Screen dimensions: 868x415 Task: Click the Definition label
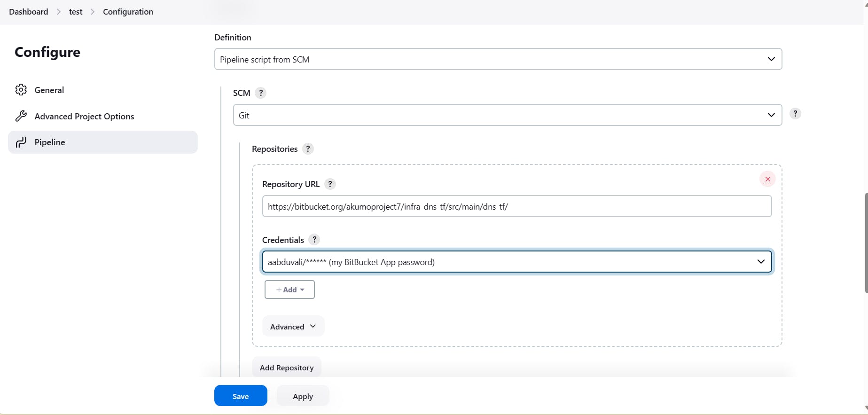coord(233,37)
